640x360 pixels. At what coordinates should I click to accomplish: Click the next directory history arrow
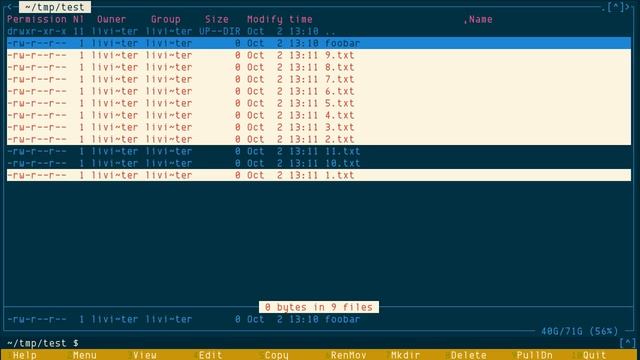click(x=627, y=7)
